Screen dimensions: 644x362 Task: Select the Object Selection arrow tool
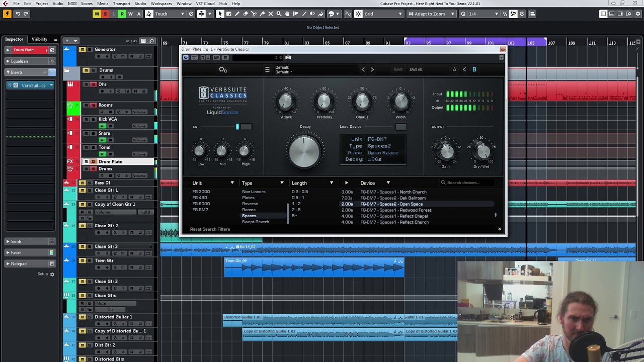click(220, 14)
